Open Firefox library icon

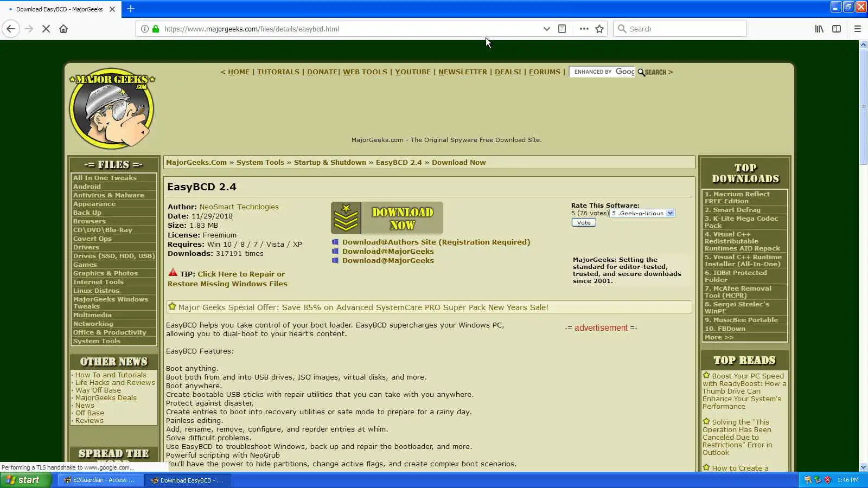click(x=819, y=29)
